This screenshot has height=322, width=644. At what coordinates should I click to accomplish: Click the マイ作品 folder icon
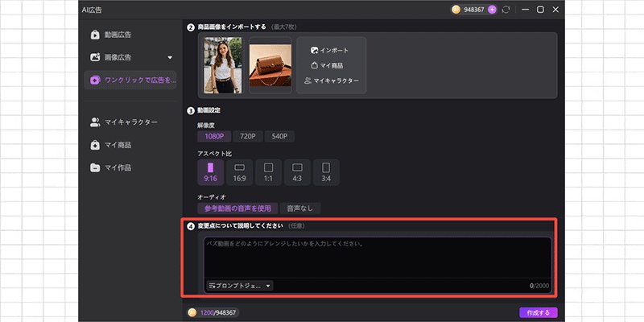95,167
